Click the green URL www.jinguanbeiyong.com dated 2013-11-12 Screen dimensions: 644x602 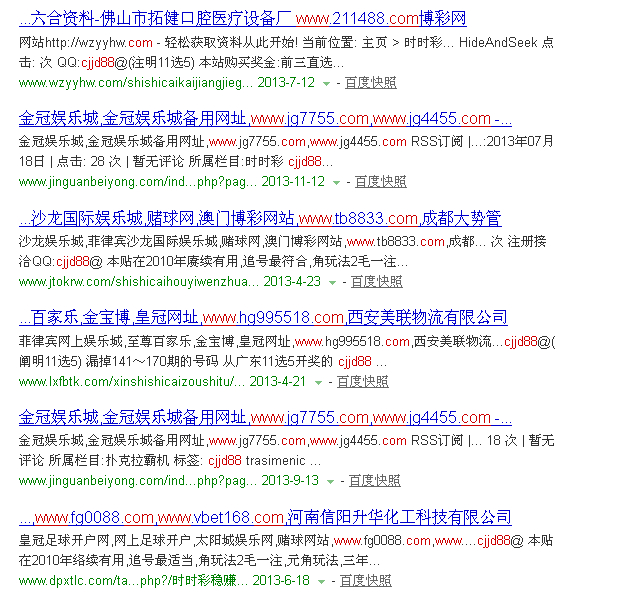(138, 182)
